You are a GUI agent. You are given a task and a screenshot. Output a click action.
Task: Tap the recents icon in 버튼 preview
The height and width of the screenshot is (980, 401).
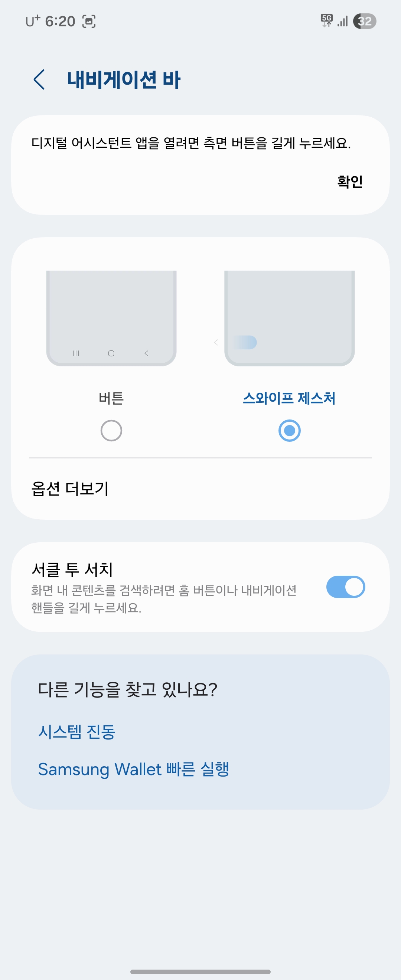tap(76, 353)
